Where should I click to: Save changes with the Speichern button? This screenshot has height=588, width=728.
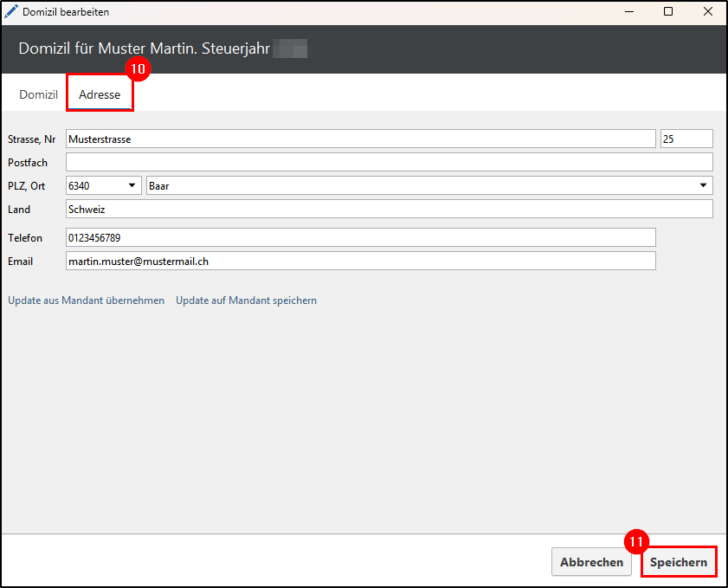[679, 562]
